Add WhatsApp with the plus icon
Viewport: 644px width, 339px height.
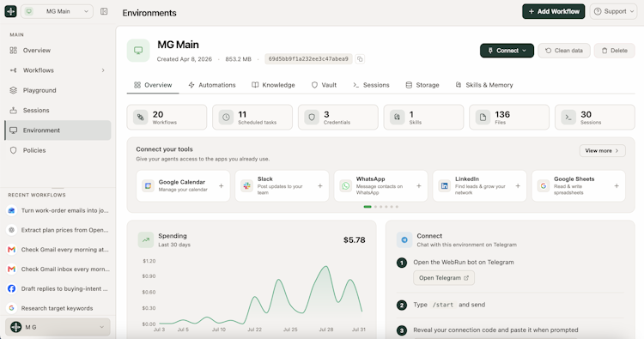pyautogui.click(x=419, y=186)
